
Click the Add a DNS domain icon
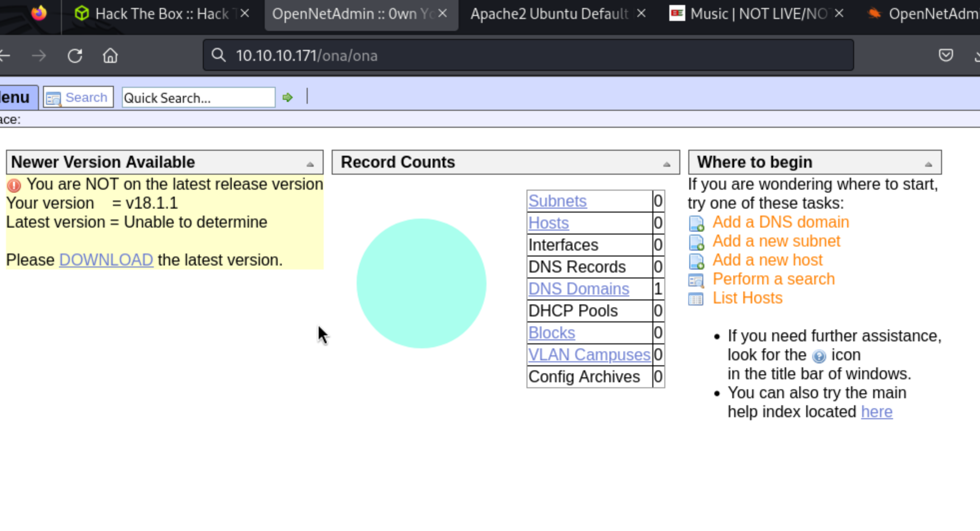point(696,223)
